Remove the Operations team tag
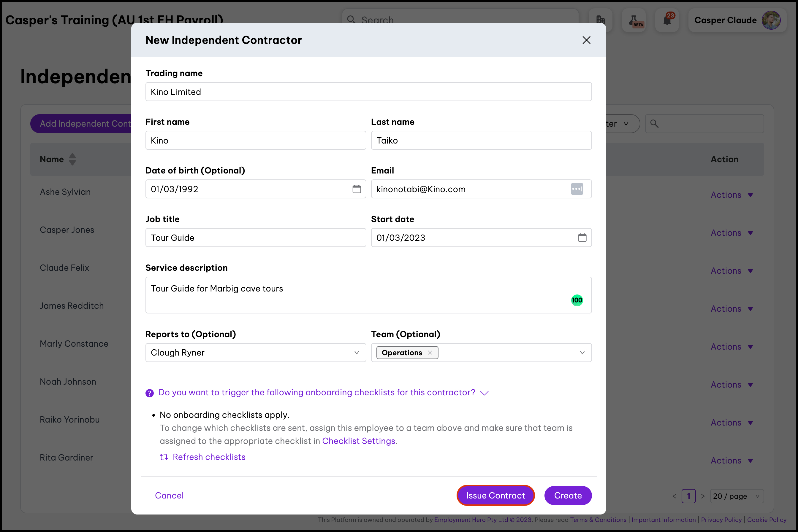The image size is (798, 532). (430, 353)
